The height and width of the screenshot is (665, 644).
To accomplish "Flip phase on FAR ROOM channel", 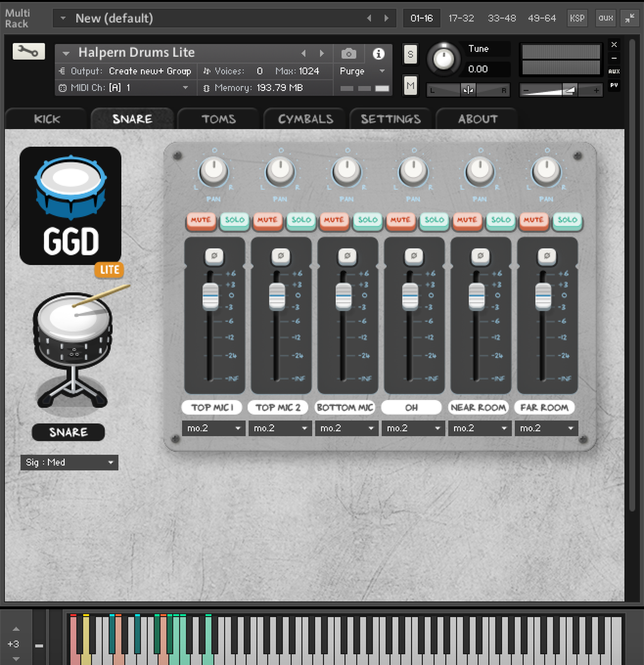I will coord(547,256).
